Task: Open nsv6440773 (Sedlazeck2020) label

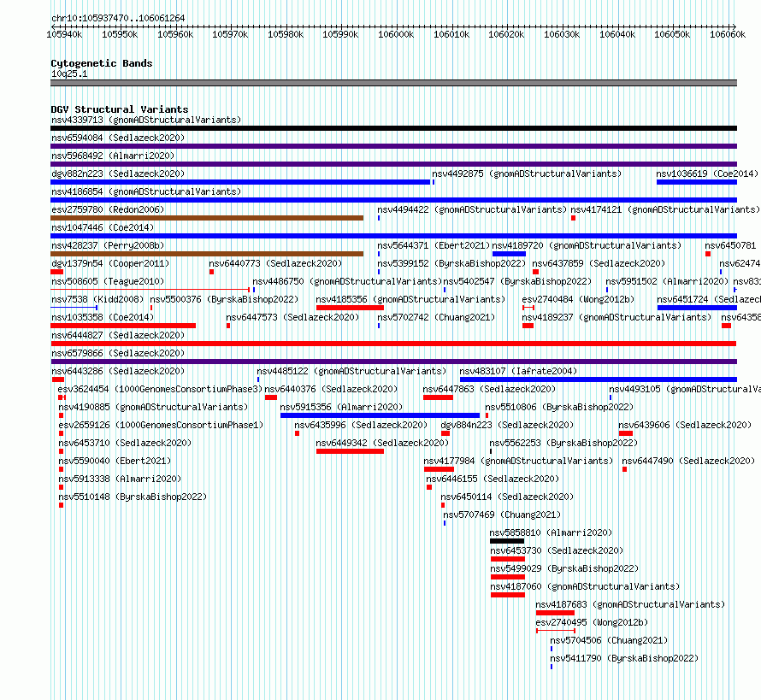Action: pyautogui.click(x=275, y=263)
